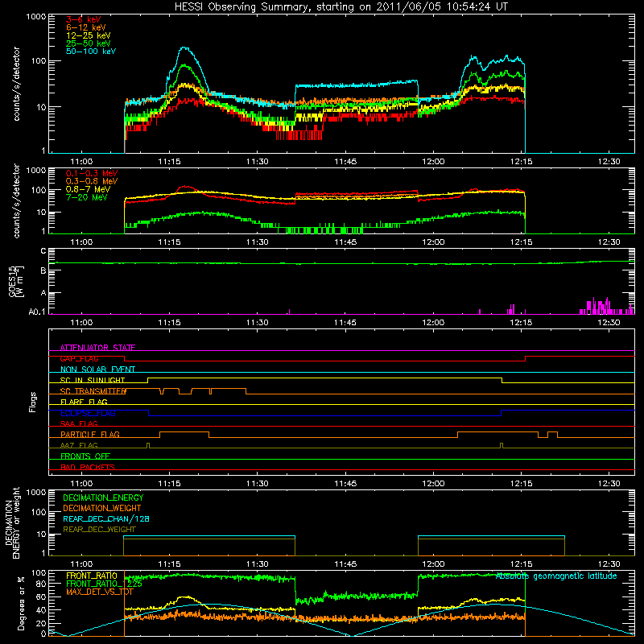Image resolution: width=644 pixels, height=644 pixels.
Task: Click the green 7-20 MeV legend entry
Action: pyautogui.click(x=87, y=197)
